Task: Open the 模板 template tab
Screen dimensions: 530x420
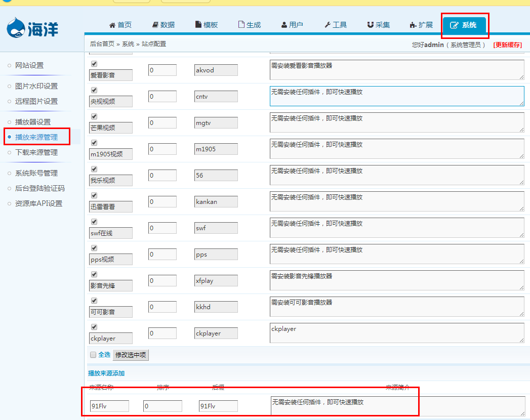Action: 207,25
